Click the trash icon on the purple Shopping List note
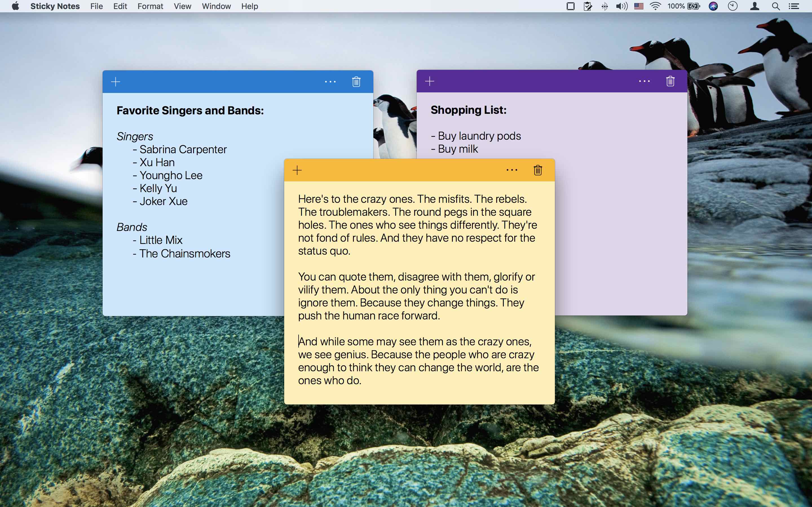812x507 pixels. tap(670, 81)
